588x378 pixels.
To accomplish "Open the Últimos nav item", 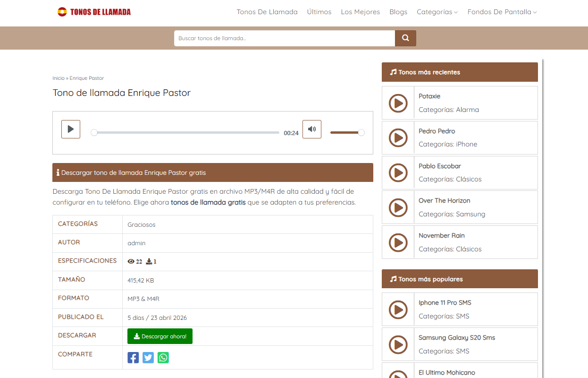I will point(319,12).
